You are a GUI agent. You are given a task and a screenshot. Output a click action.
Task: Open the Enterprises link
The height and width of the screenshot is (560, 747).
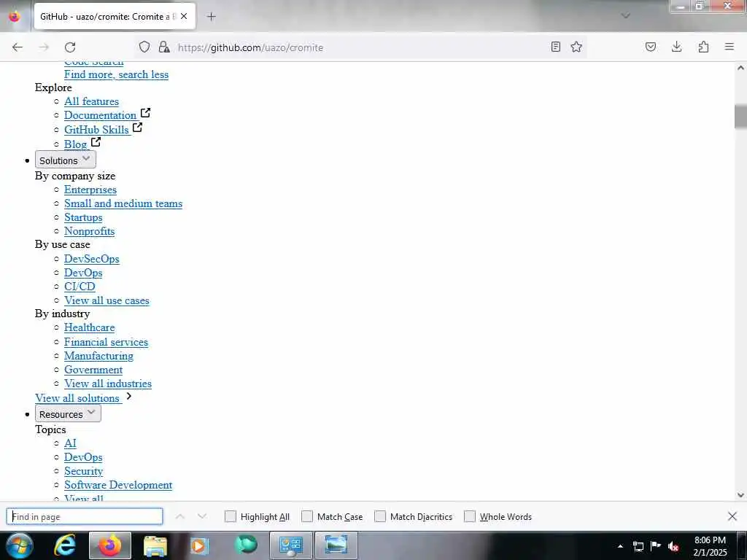(x=90, y=190)
